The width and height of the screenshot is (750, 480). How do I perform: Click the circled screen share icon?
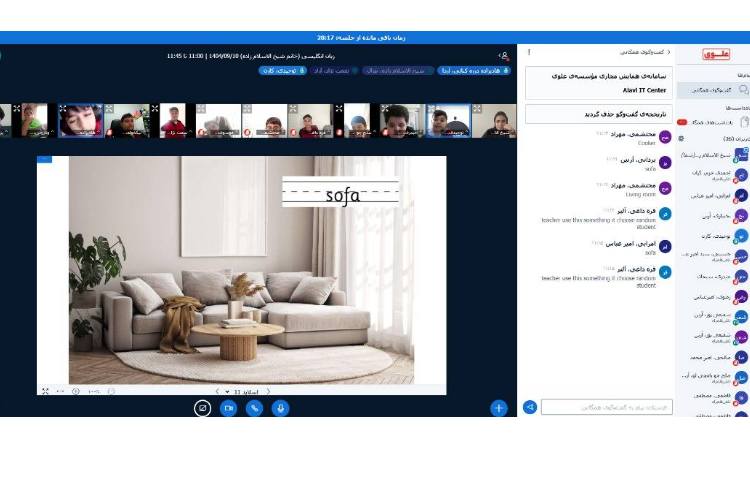(202, 408)
